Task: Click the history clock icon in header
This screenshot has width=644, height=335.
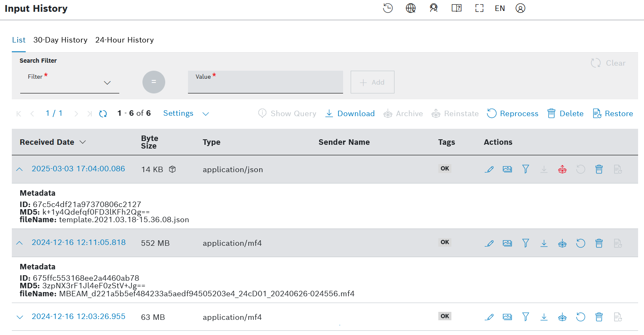Action: click(x=388, y=8)
